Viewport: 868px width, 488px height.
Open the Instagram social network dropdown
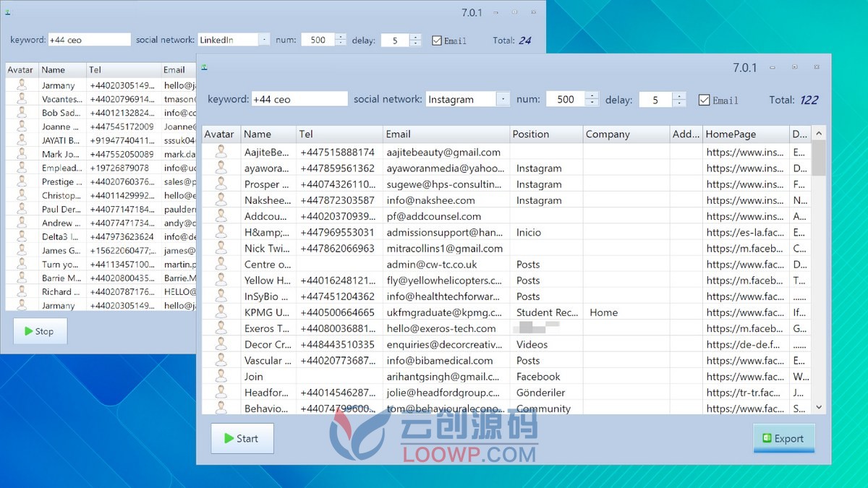(503, 99)
